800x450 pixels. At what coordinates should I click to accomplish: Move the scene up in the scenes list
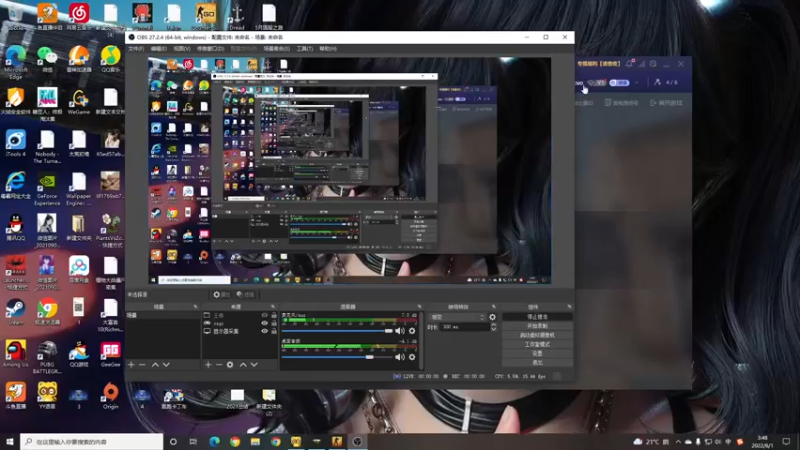point(155,365)
